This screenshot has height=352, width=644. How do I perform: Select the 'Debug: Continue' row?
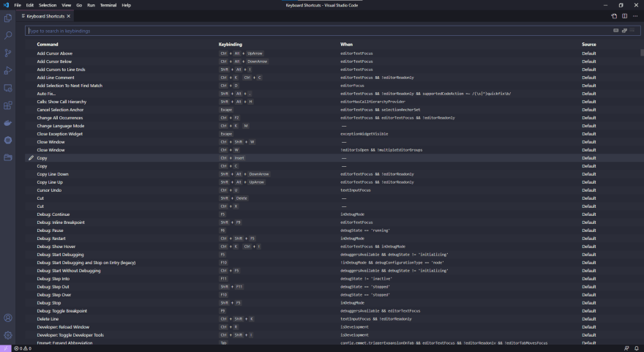coord(332,214)
